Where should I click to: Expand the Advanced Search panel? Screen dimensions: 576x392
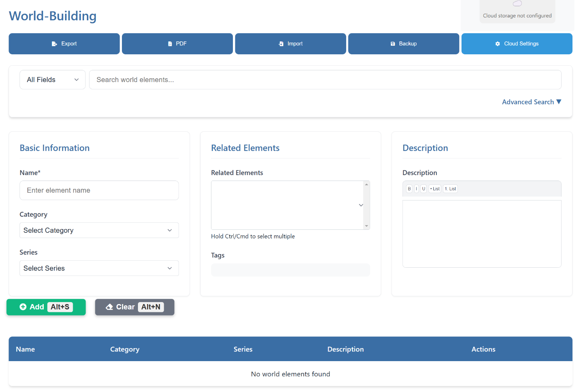pyautogui.click(x=531, y=102)
